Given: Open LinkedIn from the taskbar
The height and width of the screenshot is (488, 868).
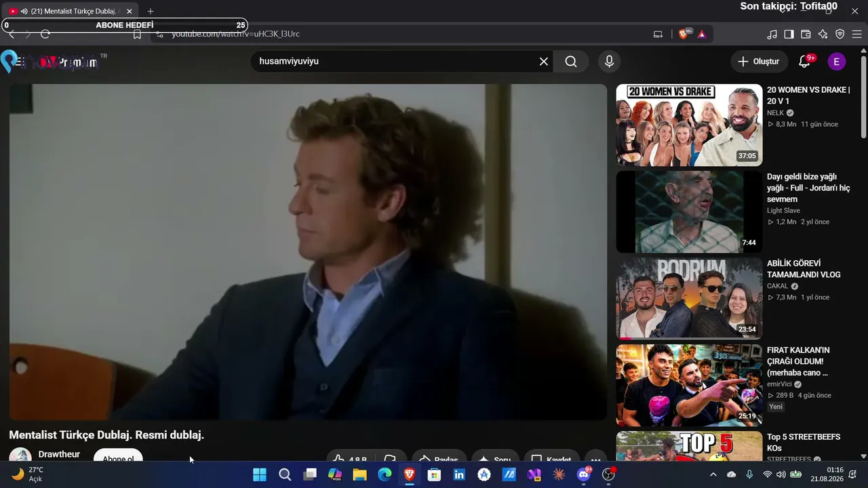Looking at the screenshot, I should [x=459, y=474].
